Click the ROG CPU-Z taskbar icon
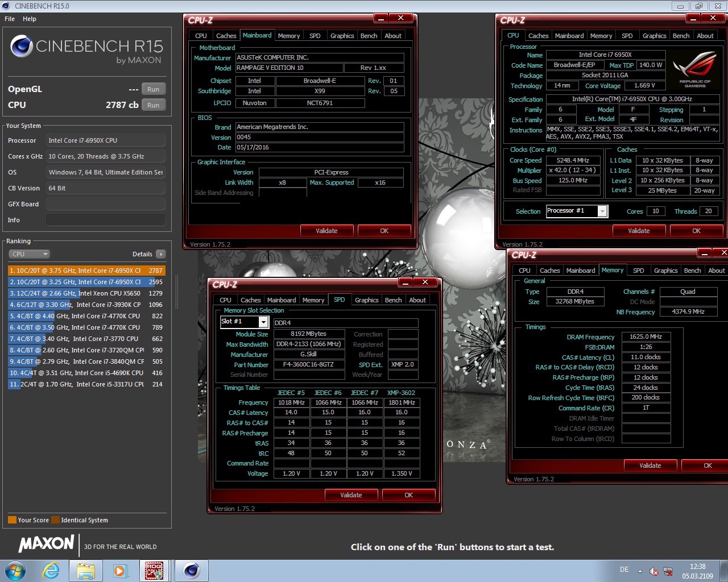728x582 pixels. pos(154,571)
